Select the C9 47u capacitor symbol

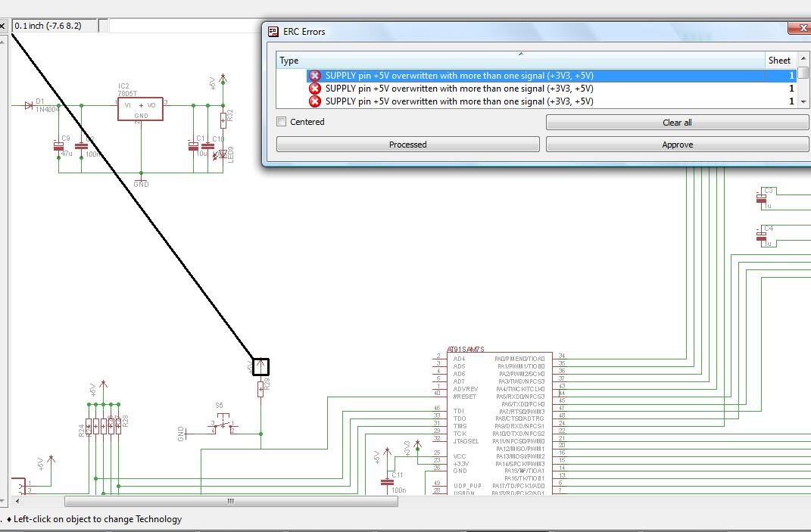click(x=58, y=146)
